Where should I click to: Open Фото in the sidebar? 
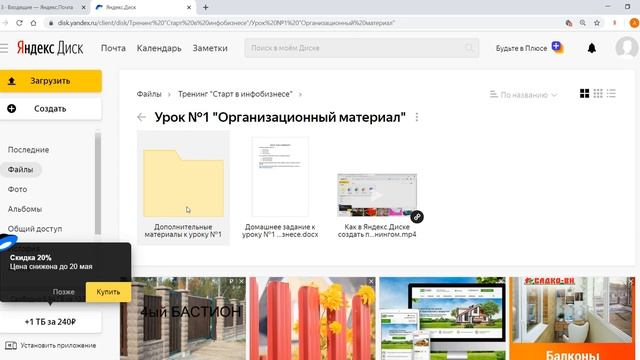click(x=17, y=189)
